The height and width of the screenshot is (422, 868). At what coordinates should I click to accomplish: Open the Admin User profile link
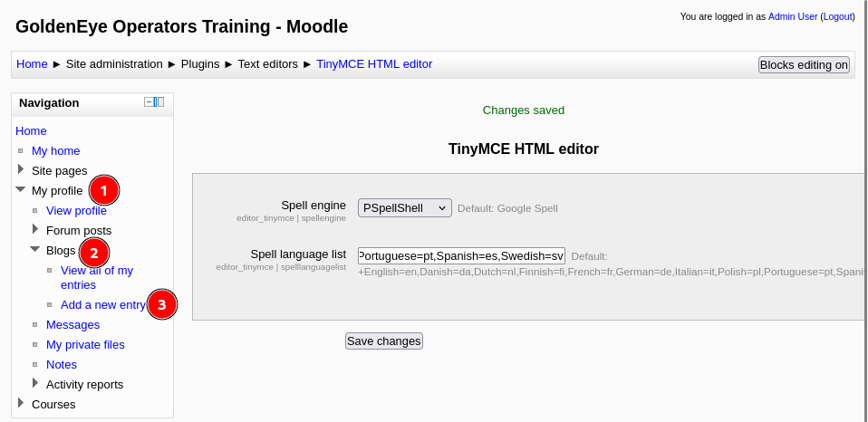click(x=793, y=16)
